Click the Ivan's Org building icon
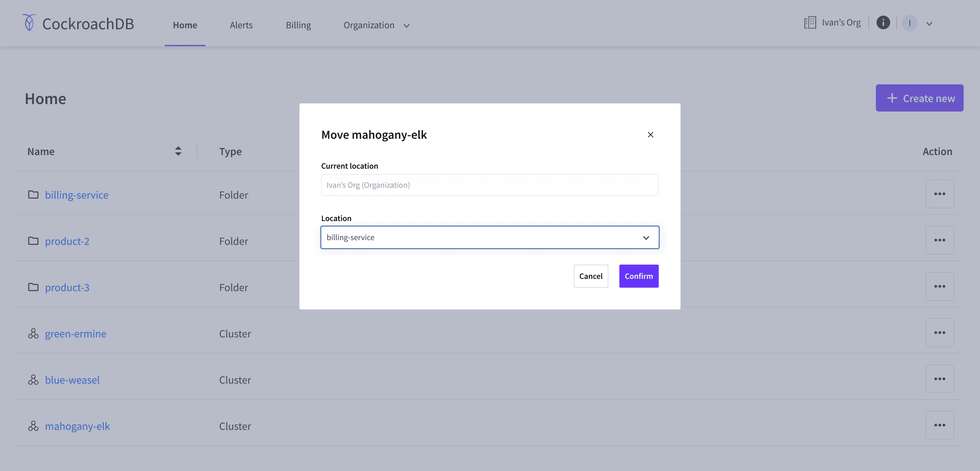 coord(810,23)
